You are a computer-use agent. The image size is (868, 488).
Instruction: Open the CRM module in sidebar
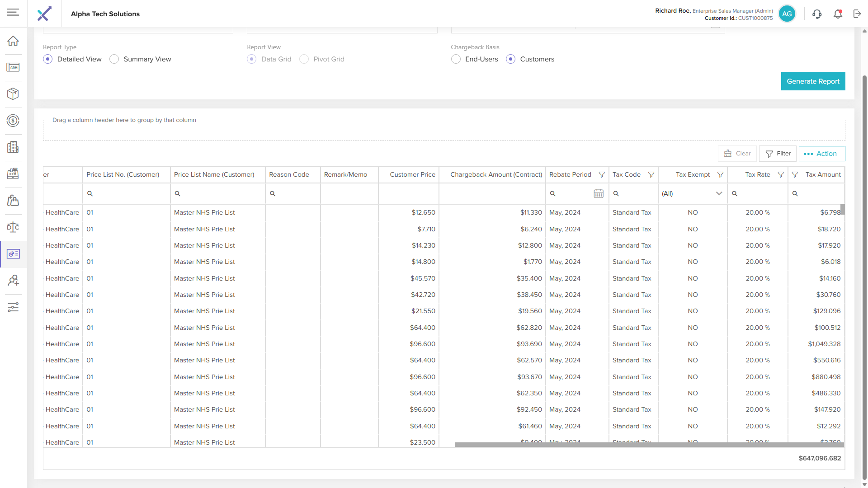click(x=13, y=67)
